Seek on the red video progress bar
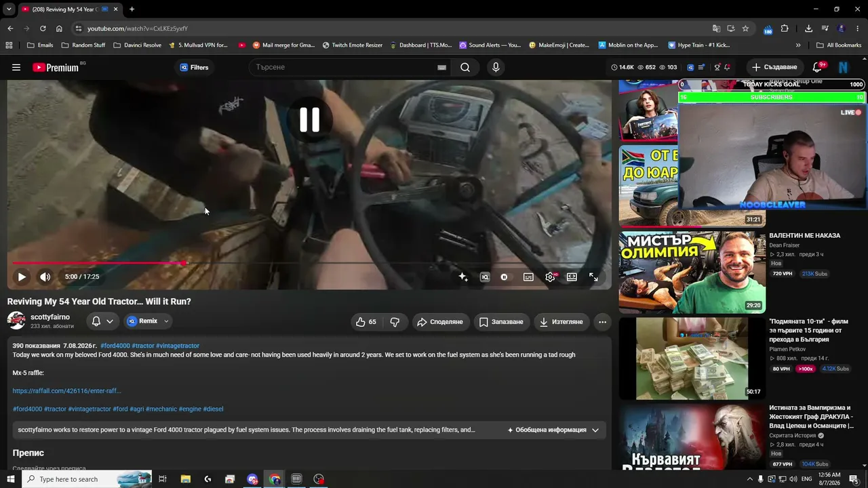 point(309,263)
